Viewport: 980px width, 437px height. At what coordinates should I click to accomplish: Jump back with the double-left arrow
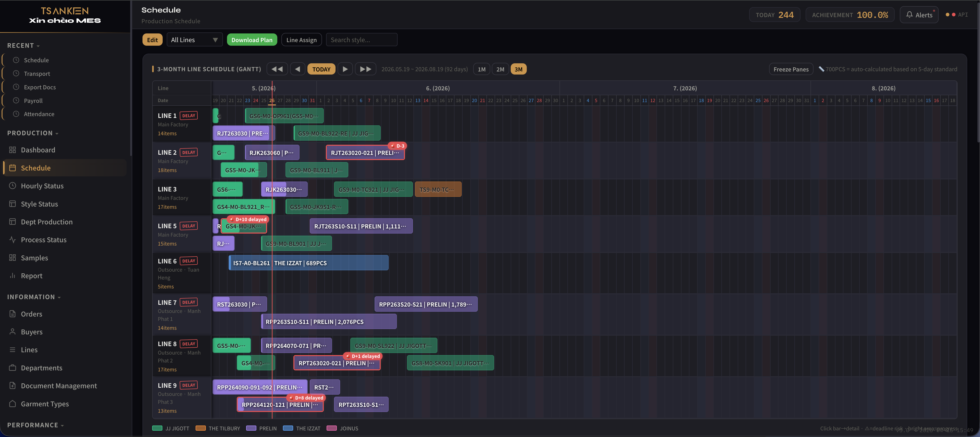coord(277,69)
